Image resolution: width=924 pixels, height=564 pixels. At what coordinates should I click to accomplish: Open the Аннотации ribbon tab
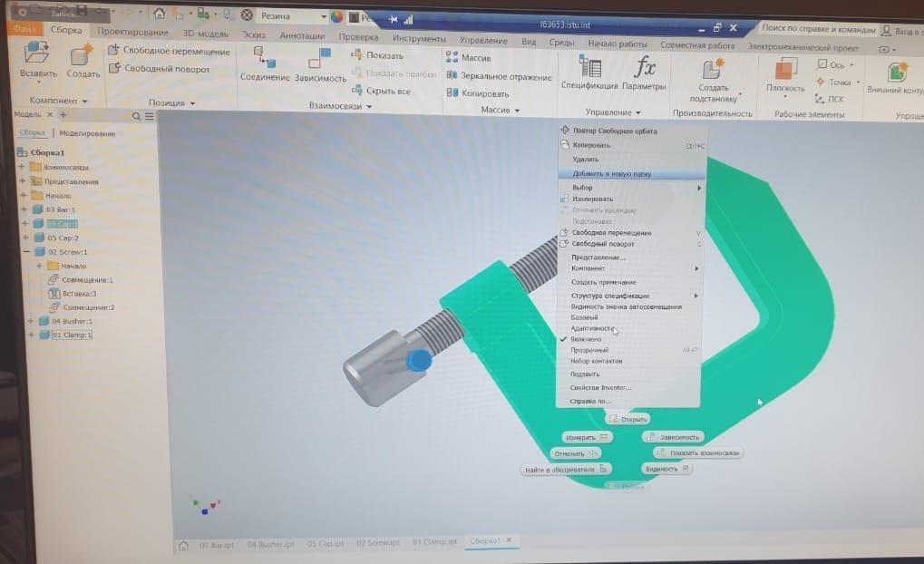[302, 35]
